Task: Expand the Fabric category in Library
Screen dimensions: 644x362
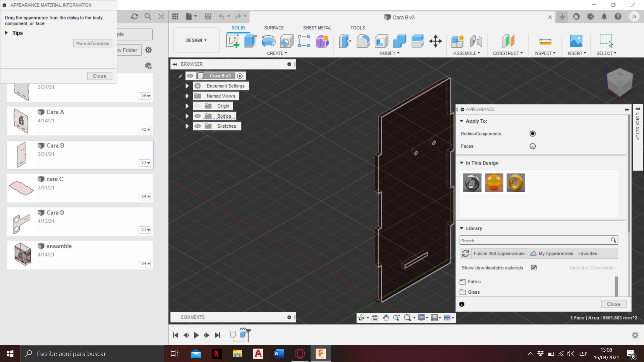Action: click(474, 282)
